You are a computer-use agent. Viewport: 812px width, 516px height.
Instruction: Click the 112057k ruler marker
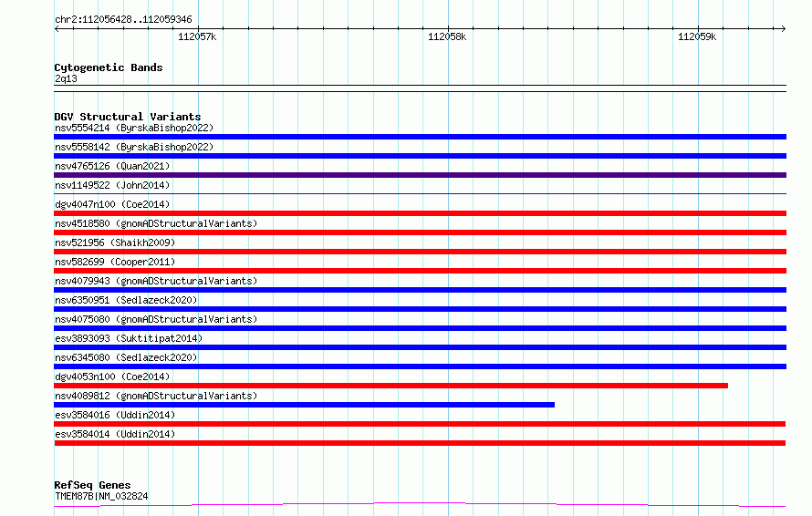pos(197,36)
